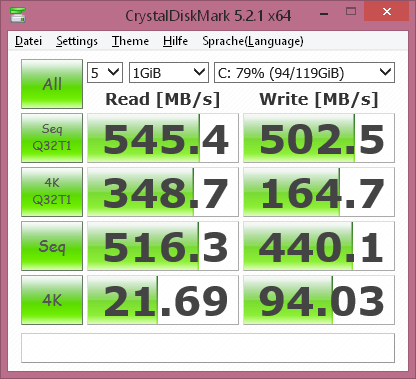Select the Seq Q32T1 write value 502.5
Viewport: 416px width, 379px height.
click(319, 138)
